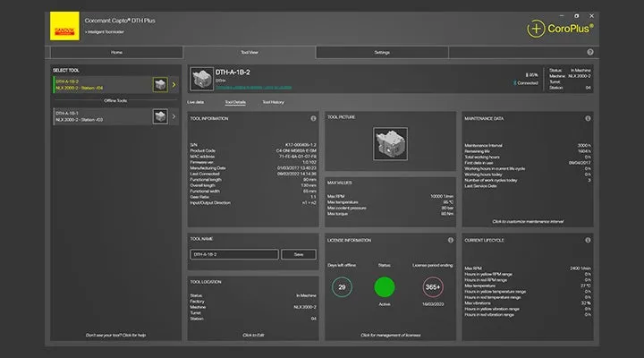
Task: Select DTH-A-1B-2 row in Select Tool list
Action: pyautogui.click(x=116, y=85)
